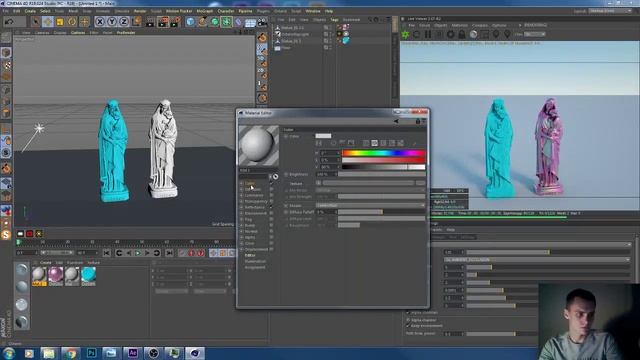Click the back arrow in Material Editor
The image size is (640, 360).
point(396,121)
